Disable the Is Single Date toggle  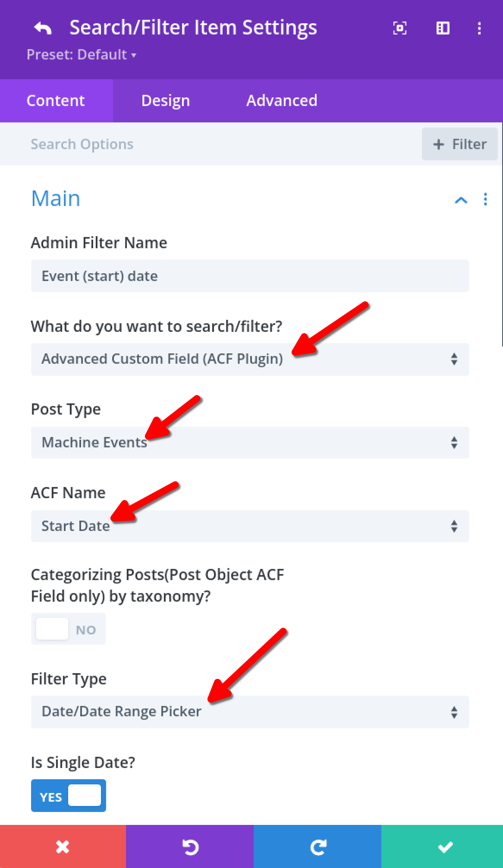click(x=68, y=796)
